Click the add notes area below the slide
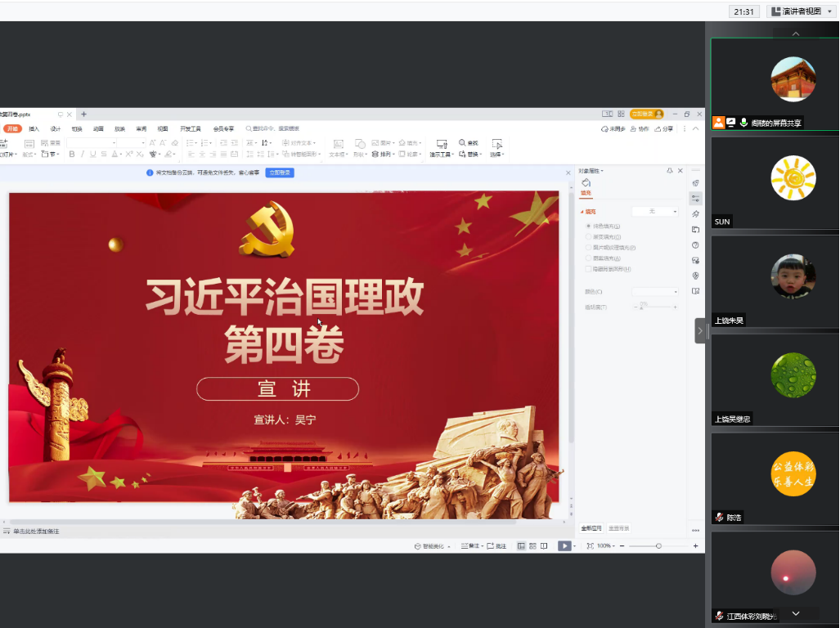This screenshot has width=840, height=628. 37,531
